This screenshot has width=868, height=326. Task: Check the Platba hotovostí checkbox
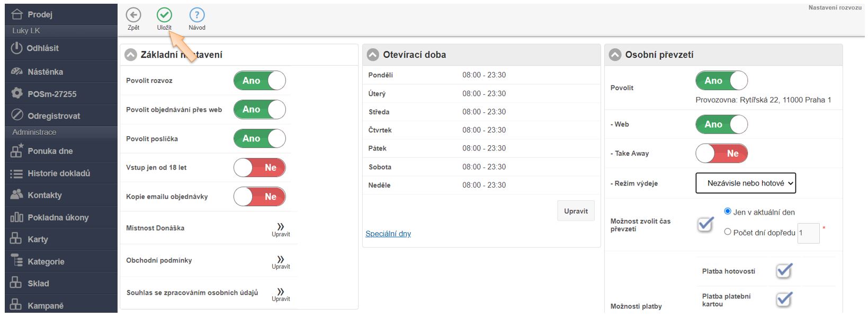(784, 271)
